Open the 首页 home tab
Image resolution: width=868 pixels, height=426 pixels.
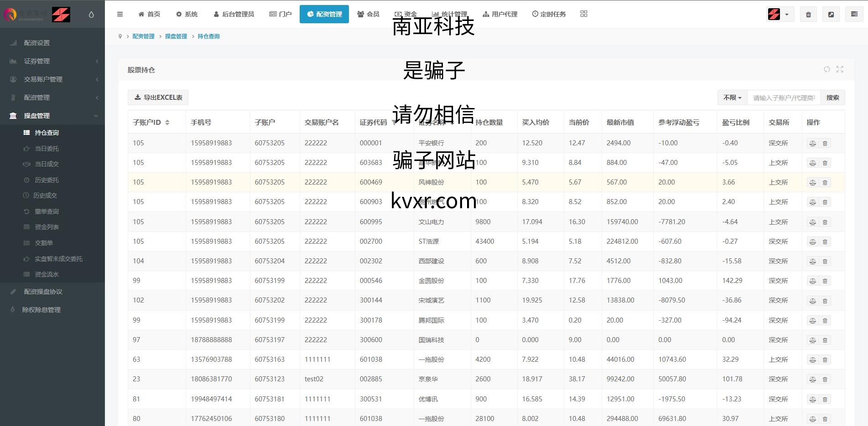pyautogui.click(x=149, y=14)
